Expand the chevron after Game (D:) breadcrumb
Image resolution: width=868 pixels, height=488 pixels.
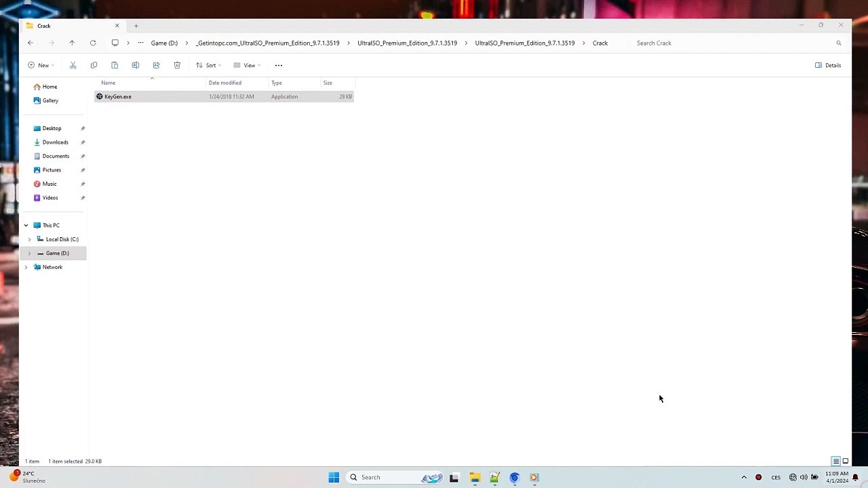pyautogui.click(x=186, y=43)
